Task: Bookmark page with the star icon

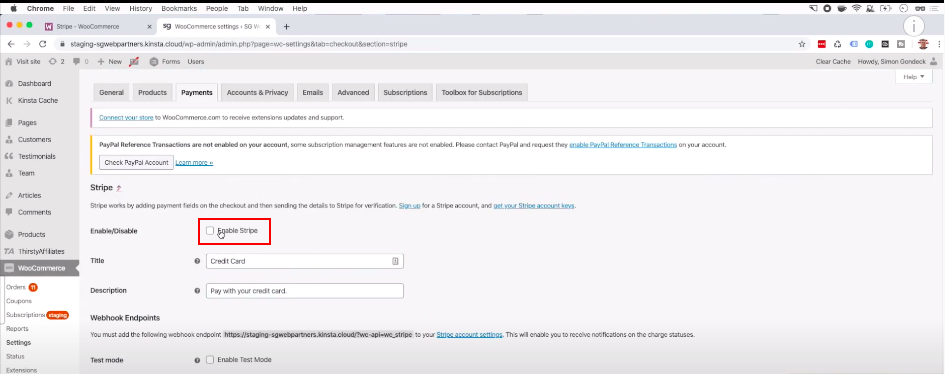Action: [x=802, y=44]
